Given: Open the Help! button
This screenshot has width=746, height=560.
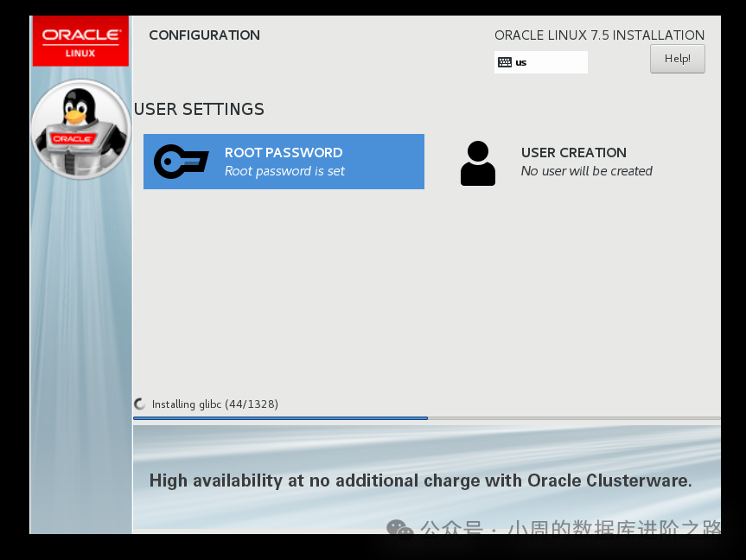Looking at the screenshot, I should pyautogui.click(x=678, y=59).
